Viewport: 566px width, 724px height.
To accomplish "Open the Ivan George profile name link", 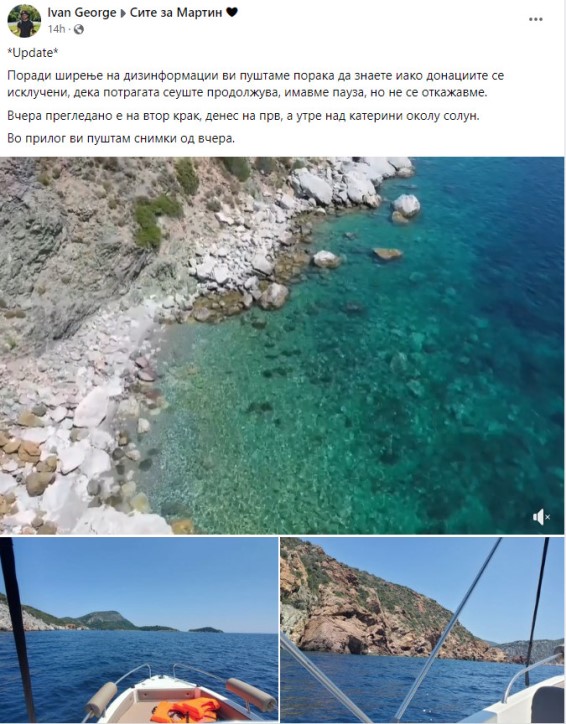I will tap(82, 13).
